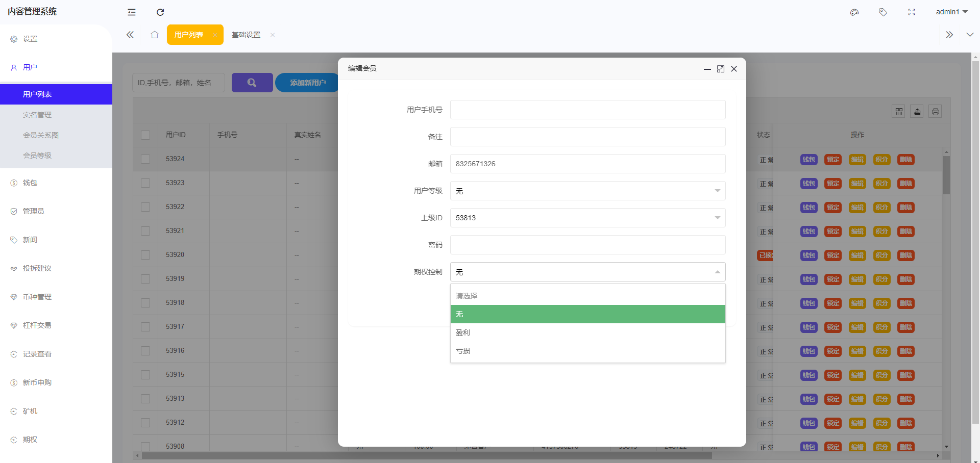980x463 pixels.
Task: Collapse the sidebar with the menu fold icon
Action: click(132, 12)
